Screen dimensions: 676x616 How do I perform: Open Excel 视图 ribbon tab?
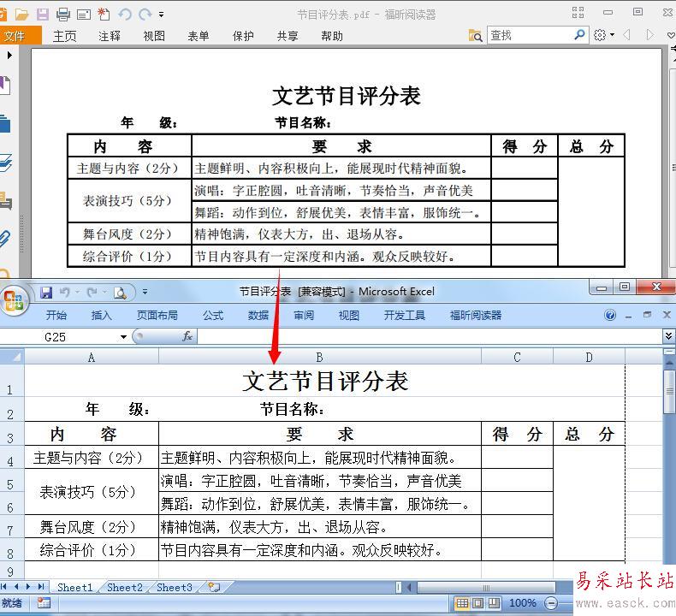coord(349,316)
